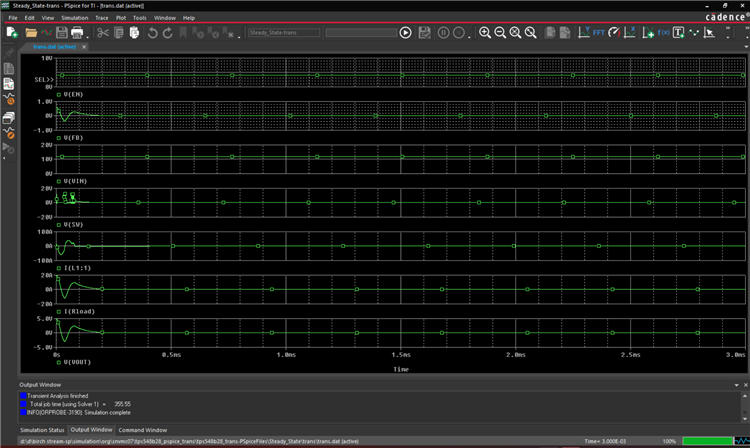
Task: Open the Simulation menu
Action: point(74,18)
